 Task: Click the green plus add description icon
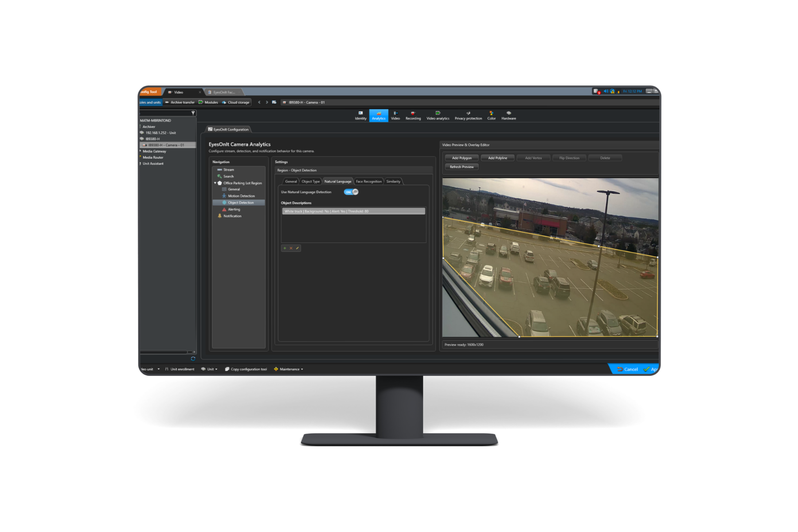[285, 248]
